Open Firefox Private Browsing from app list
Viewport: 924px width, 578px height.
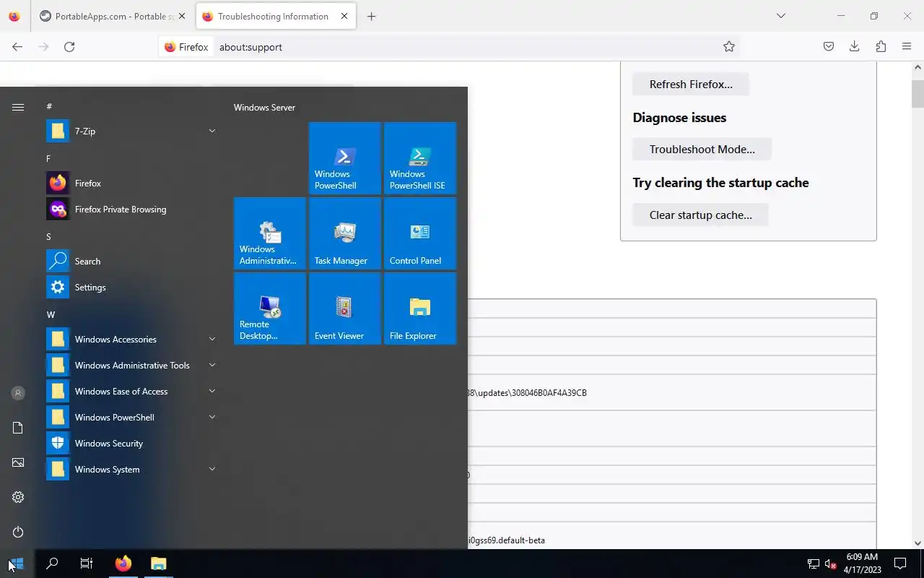(132, 210)
